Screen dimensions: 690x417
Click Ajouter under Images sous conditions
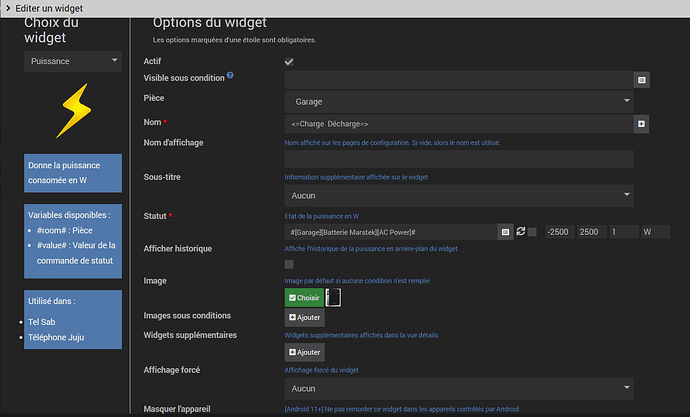(x=305, y=318)
